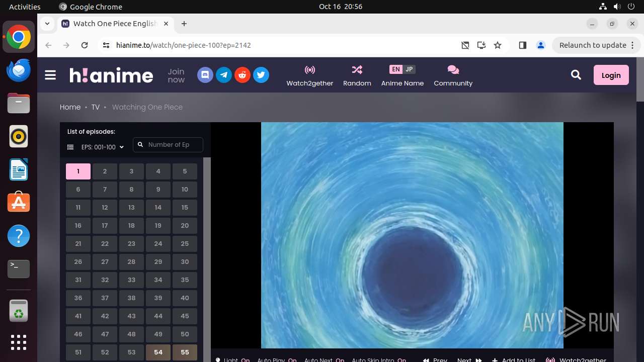Viewport: 644px width, 362px height.
Task: Go to Prev episode
Action: coord(435,360)
